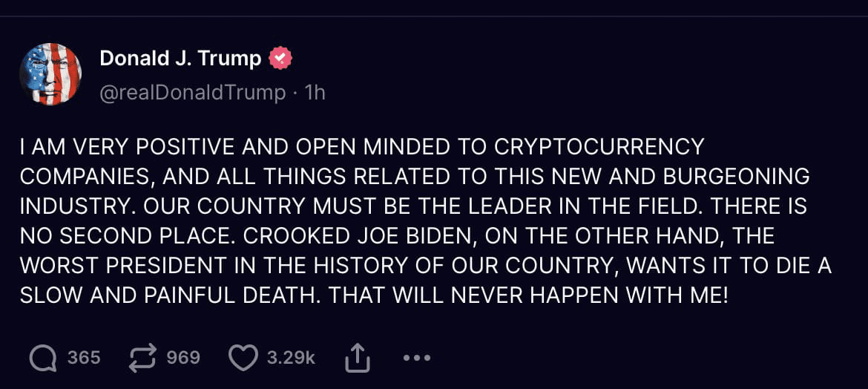Click the sentence THERE IS NO SECOND PLACE

(x=126, y=235)
